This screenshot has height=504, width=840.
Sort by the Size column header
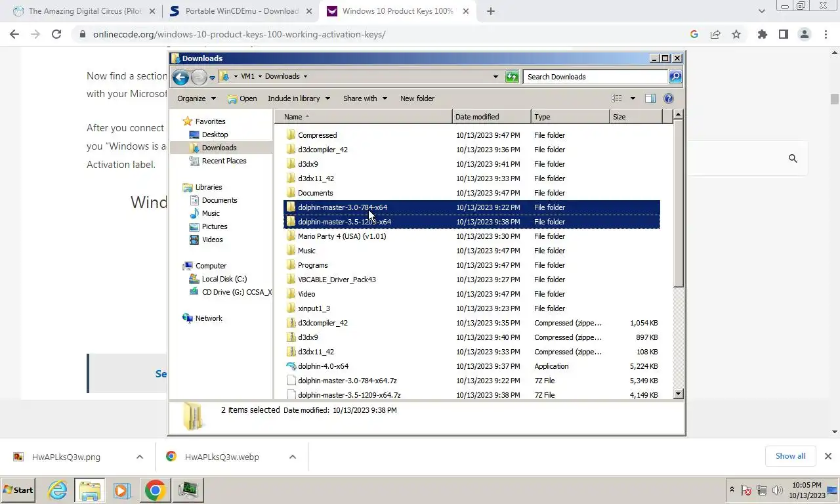click(x=636, y=117)
